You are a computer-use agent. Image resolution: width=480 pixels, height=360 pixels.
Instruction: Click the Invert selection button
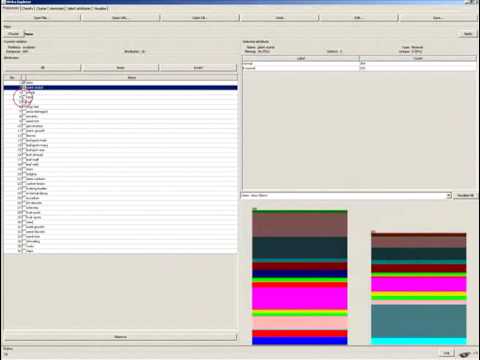[198, 68]
